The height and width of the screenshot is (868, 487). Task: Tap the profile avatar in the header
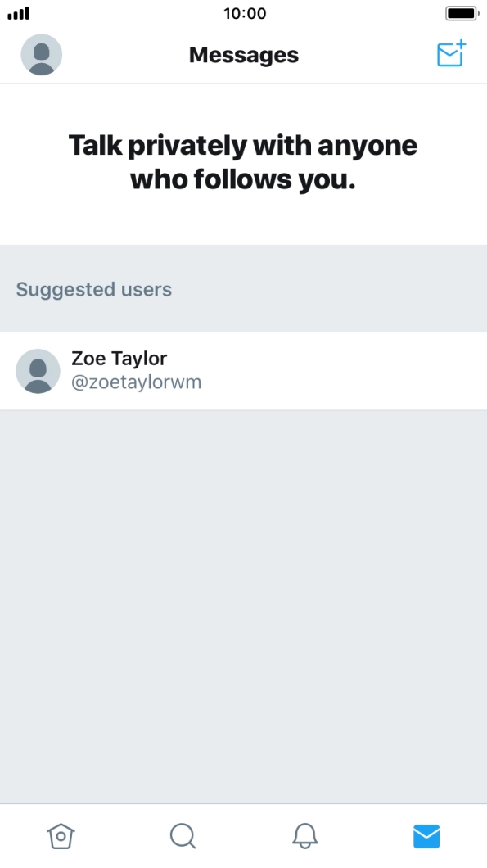pyautogui.click(x=42, y=54)
